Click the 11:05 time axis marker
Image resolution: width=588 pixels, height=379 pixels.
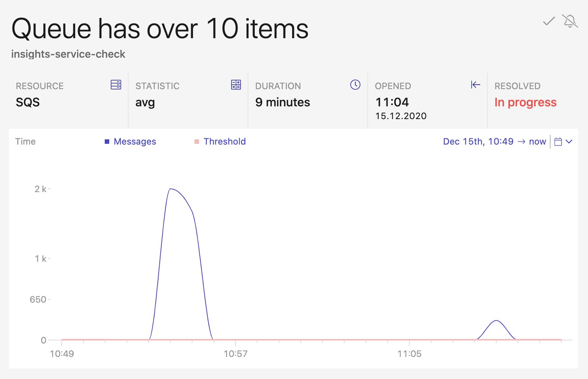[x=409, y=354]
